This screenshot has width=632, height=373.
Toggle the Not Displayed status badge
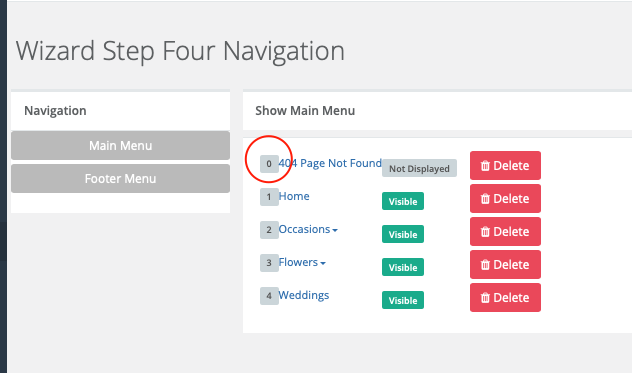[419, 169]
